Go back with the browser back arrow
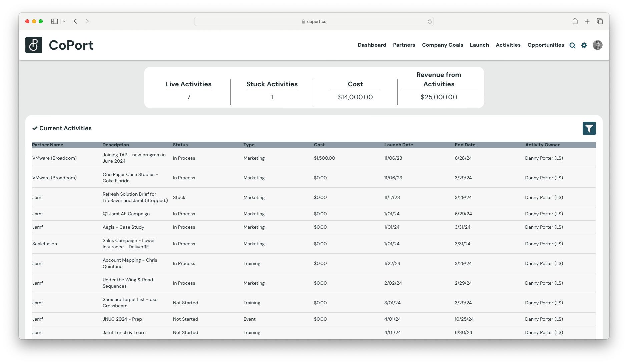Viewport: 628px width, 364px height. point(75,21)
